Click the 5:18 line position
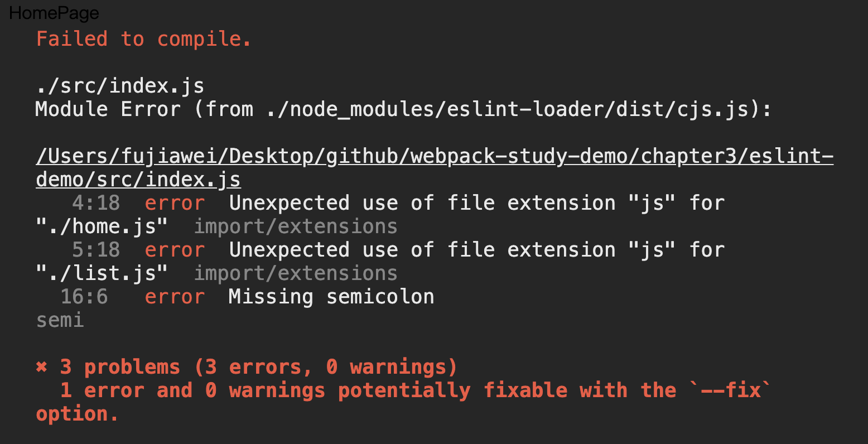This screenshot has width=868, height=444. (x=96, y=250)
